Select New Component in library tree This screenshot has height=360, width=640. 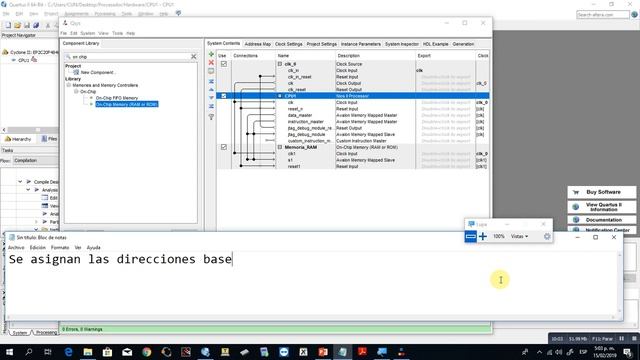[x=97, y=72]
